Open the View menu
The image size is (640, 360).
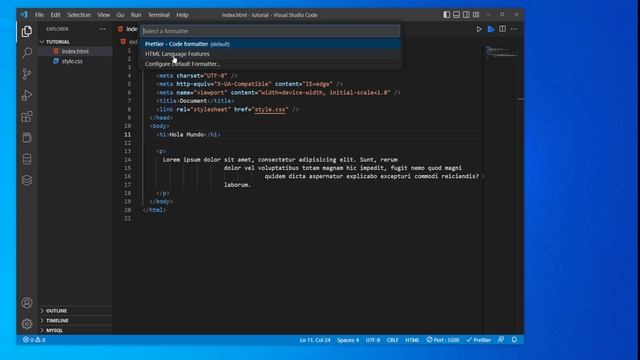click(x=104, y=15)
